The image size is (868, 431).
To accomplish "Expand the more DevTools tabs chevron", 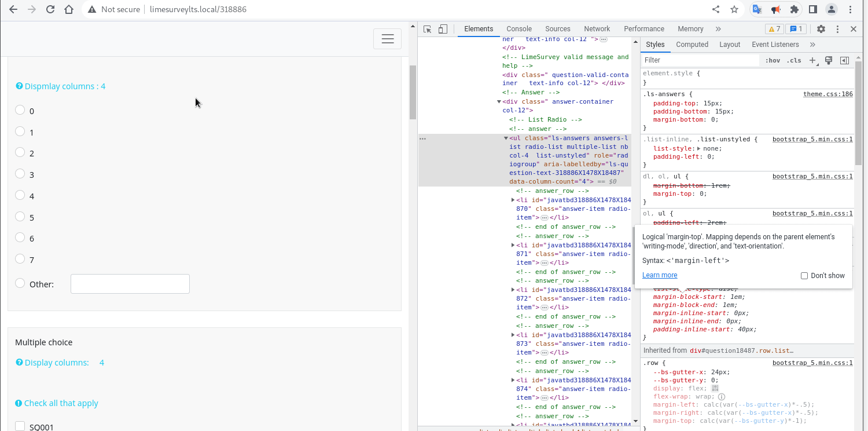I will coord(718,29).
